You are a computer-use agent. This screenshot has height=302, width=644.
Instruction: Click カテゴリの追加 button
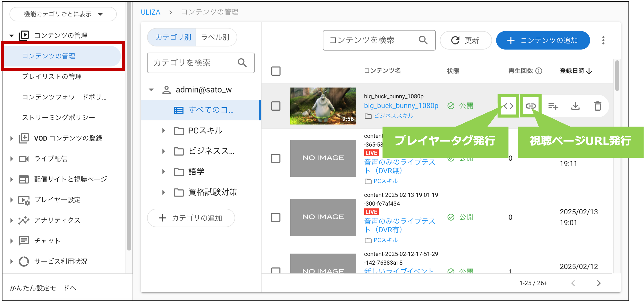coord(191,218)
